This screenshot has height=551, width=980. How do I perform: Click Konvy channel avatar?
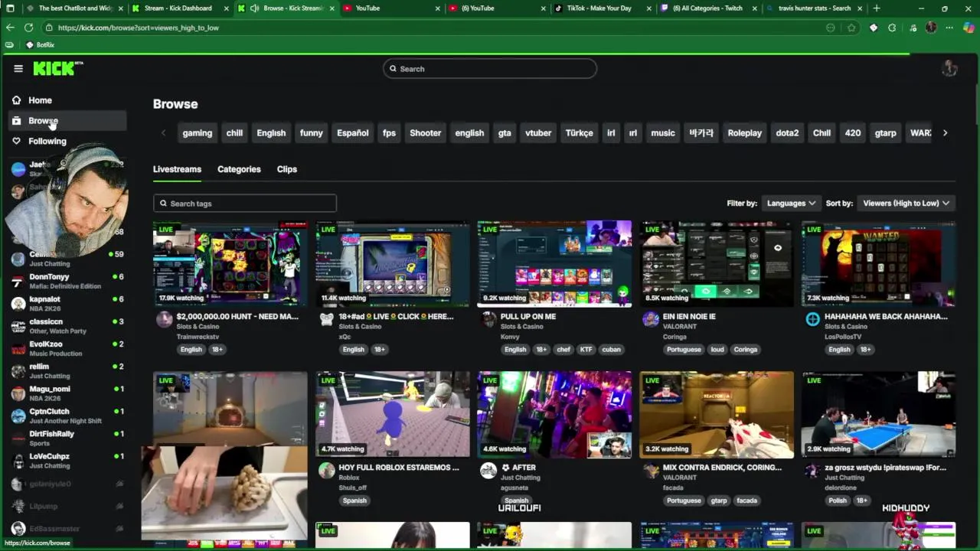[488, 319]
